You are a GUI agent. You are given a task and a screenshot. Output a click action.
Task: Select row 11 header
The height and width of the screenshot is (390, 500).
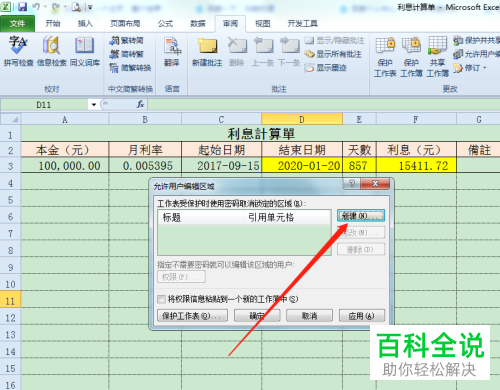[10, 300]
